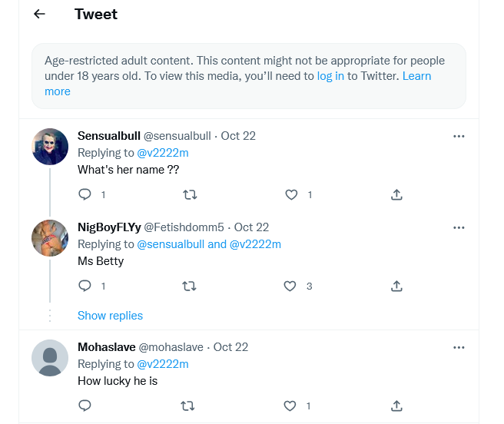Go back using the back arrow
Viewport: 504px width, 424px height.
(39, 14)
